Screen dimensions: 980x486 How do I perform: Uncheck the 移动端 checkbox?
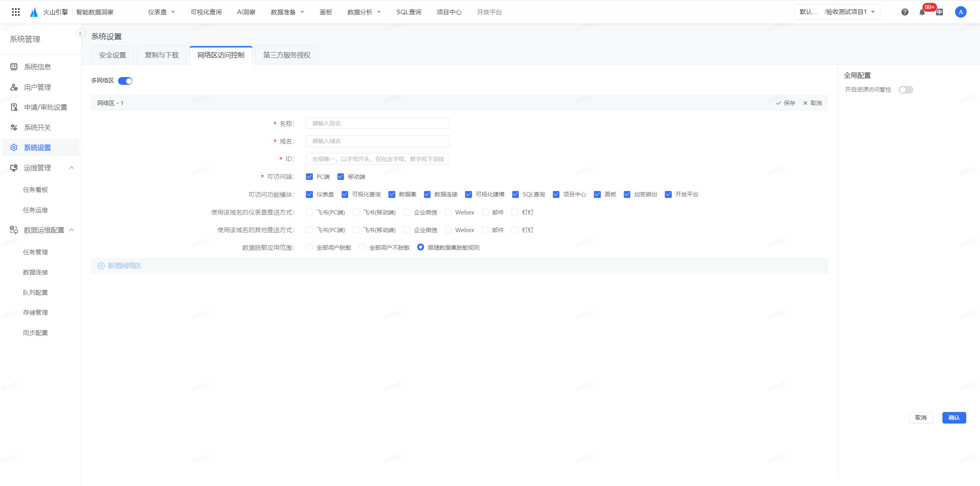(x=340, y=176)
